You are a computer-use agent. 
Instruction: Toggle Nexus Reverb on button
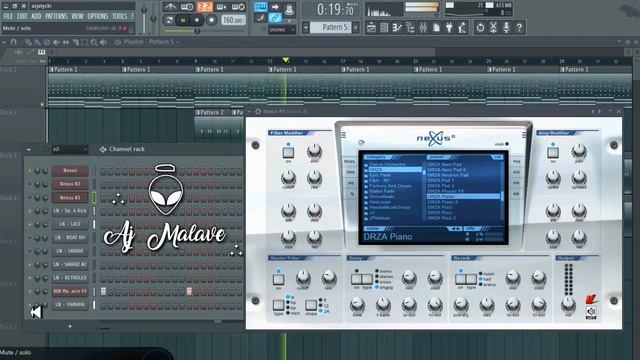click(461, 279)
